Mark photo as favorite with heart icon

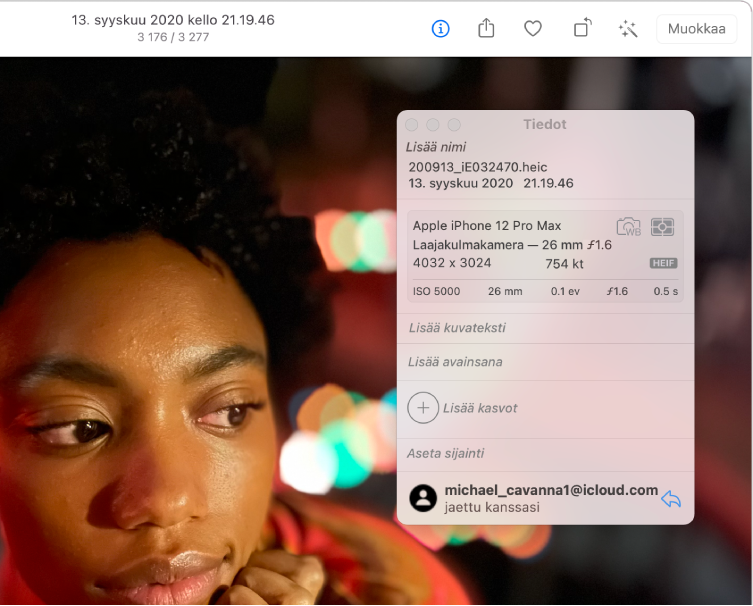coord(533,29)
